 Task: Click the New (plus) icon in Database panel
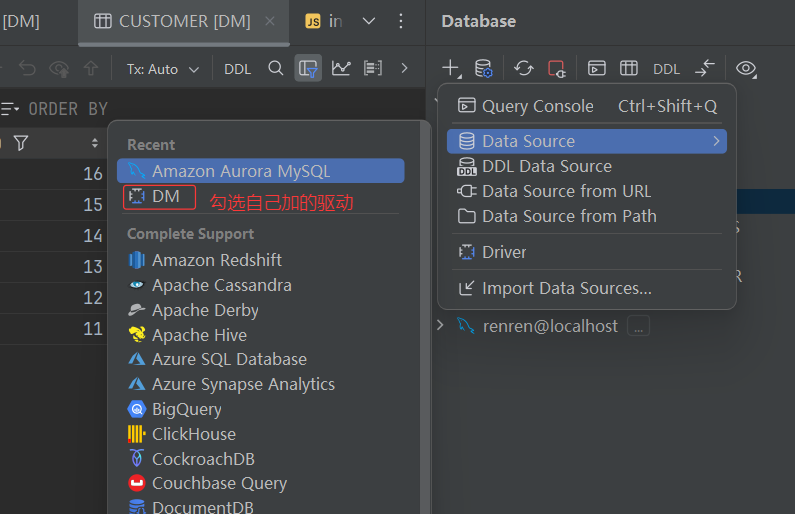[451, 68]
